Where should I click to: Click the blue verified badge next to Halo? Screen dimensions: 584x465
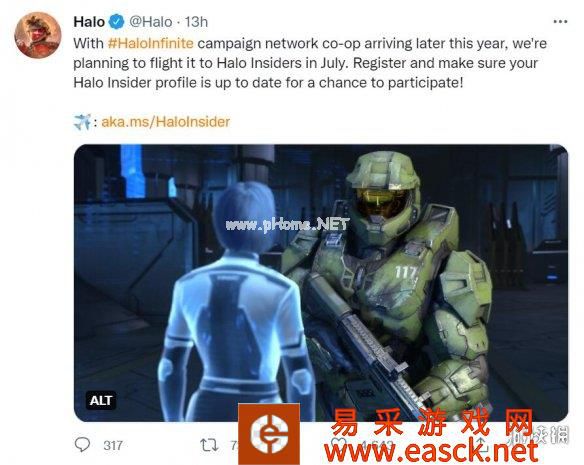[117, 22]
